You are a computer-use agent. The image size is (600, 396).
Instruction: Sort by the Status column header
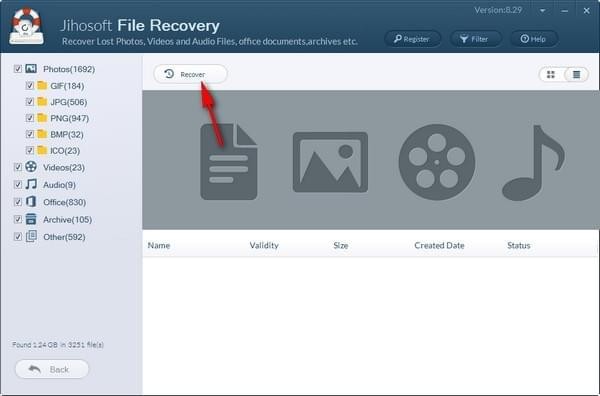coord(518,245)
